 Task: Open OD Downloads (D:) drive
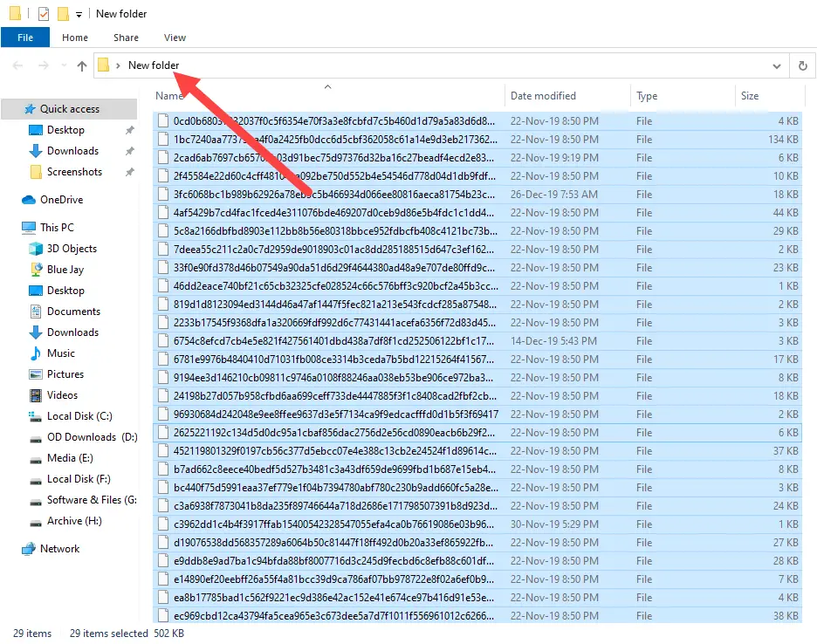click(x=92, y=436)
